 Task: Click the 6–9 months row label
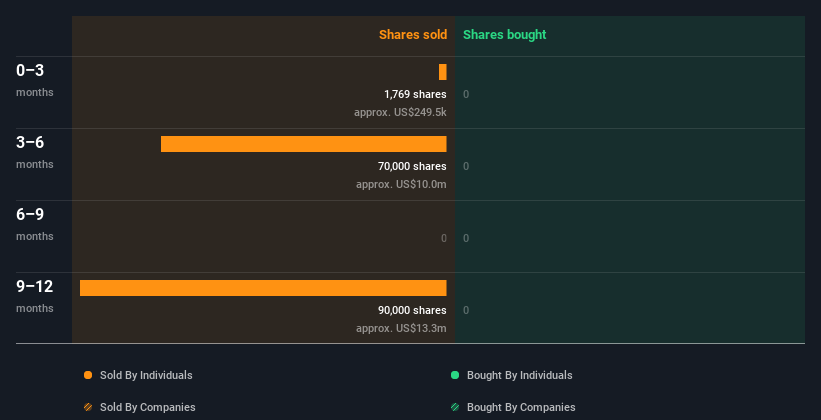(x=35, y=224)
